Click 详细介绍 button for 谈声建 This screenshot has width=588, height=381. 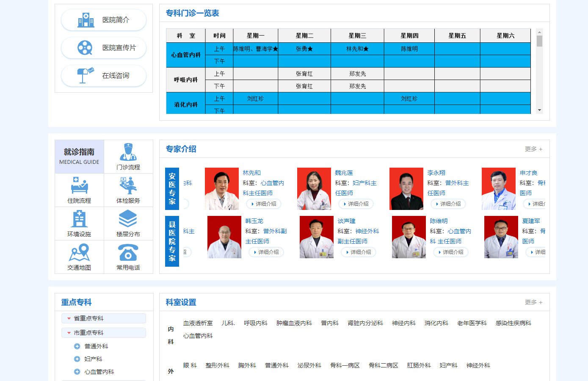coord(359,252)
